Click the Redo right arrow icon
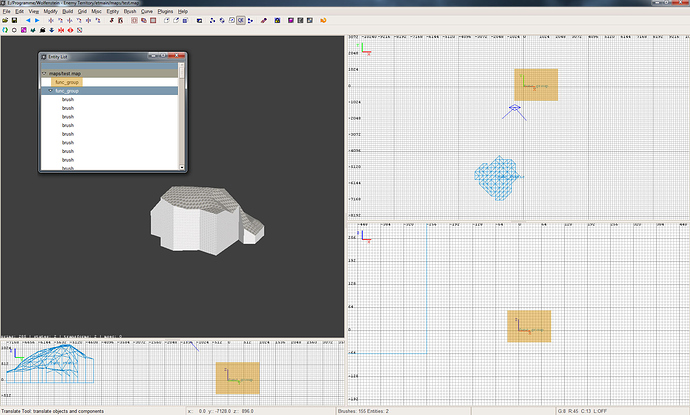 [38, 19]
